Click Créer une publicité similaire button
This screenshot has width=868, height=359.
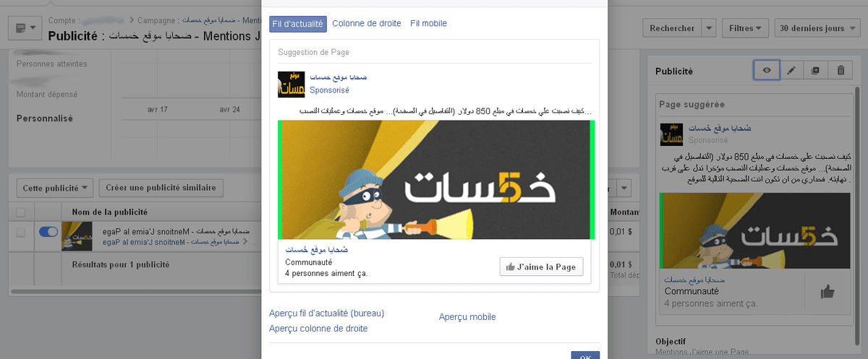click(x=161, y=188)
